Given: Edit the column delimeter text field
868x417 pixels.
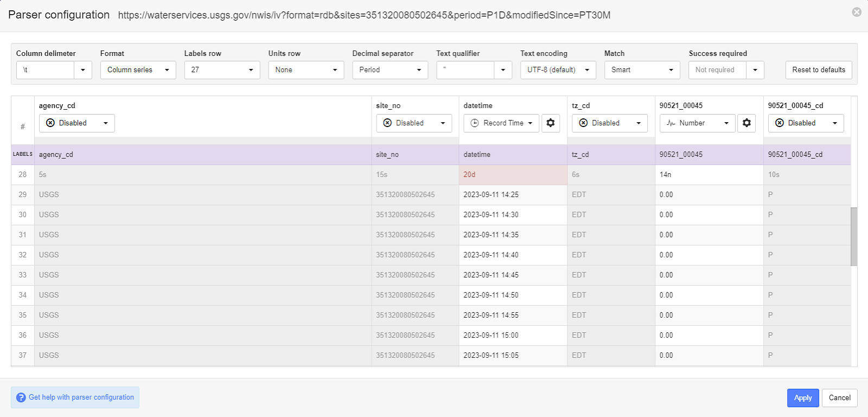Looking at the screenshot, I should pyautogui.click(x=46, y=70).
